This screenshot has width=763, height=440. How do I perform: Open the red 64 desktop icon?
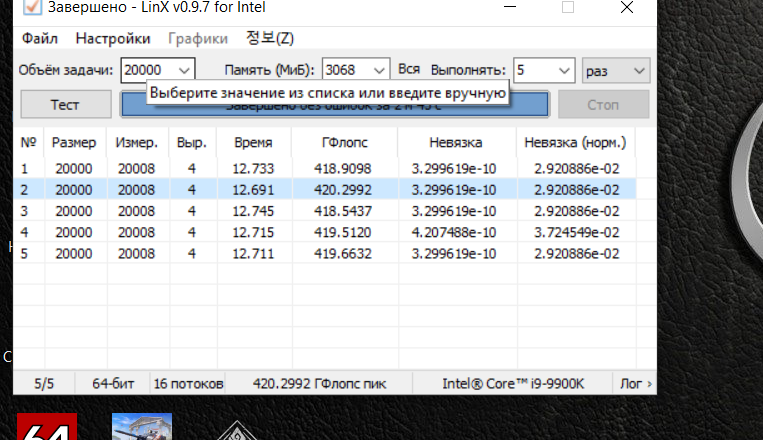coord(47,426)
